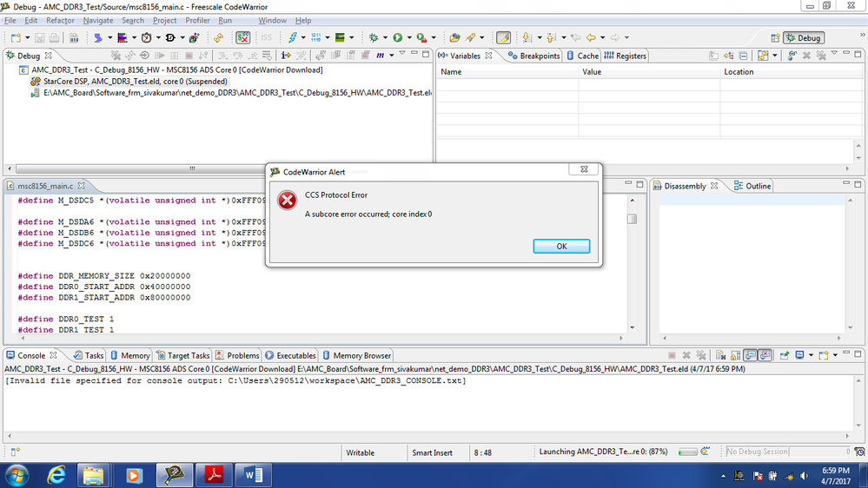Screen dimensions: 868x488
Task: Click the colorful cube icon in toolbar
Action: click(195, 37)
